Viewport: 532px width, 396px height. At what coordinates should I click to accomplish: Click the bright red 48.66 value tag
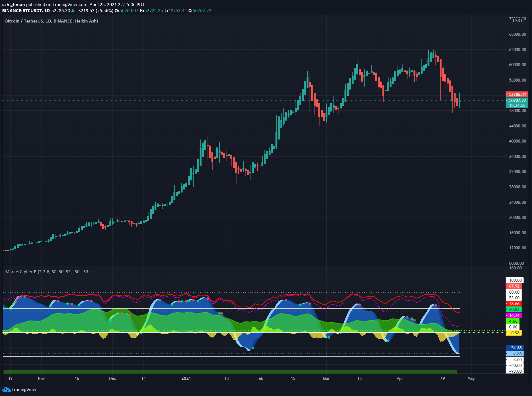click(x=514, y=304)
